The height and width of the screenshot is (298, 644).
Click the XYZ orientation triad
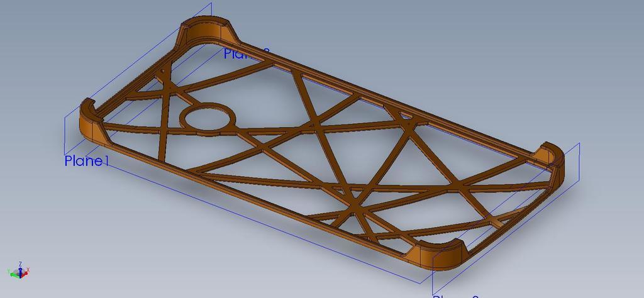click(18, 271)
